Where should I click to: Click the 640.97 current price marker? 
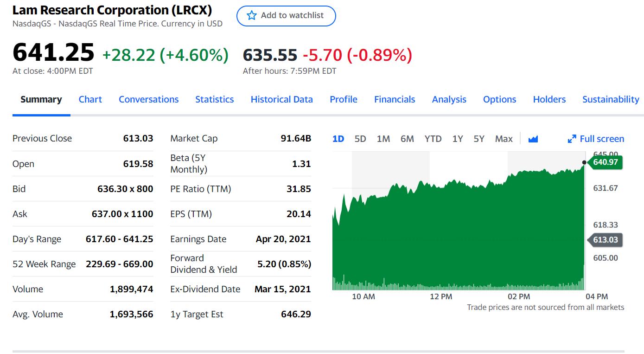[x=605, y=162]
